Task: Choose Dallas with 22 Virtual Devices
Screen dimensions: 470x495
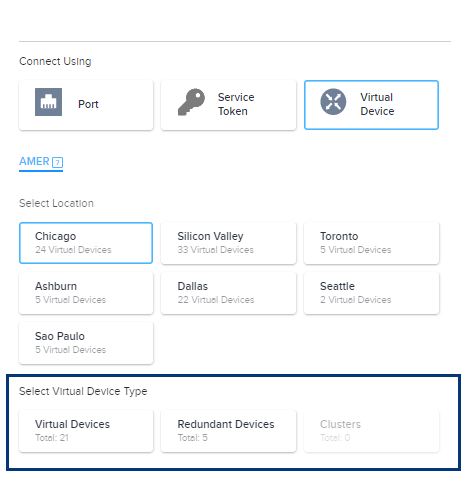Action: point(228,293)
